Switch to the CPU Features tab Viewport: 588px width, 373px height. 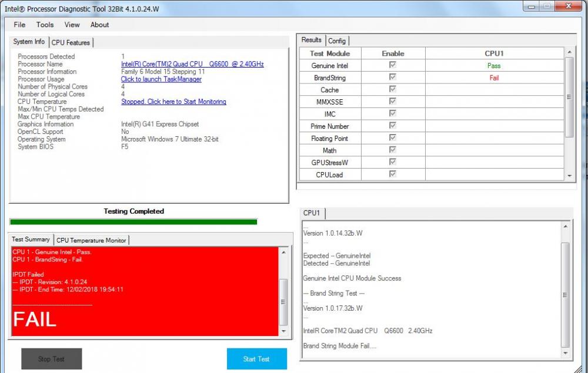(71, 43)
